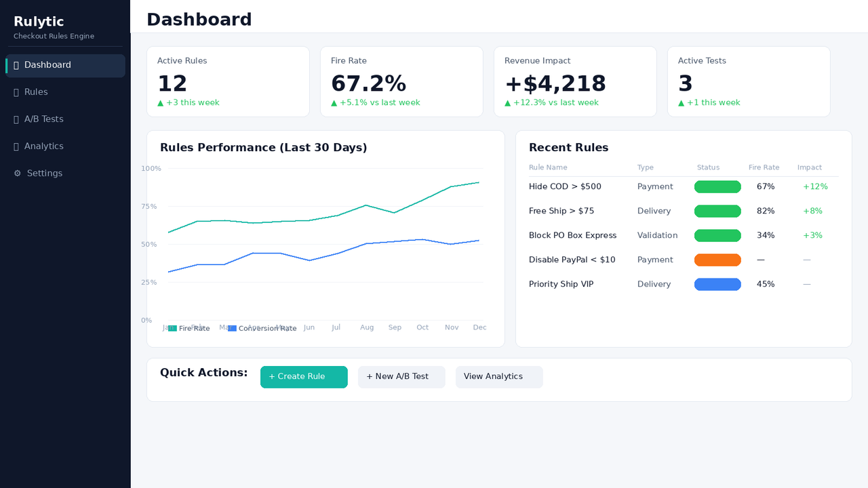Click the View Analytics button

pos(499,377)
